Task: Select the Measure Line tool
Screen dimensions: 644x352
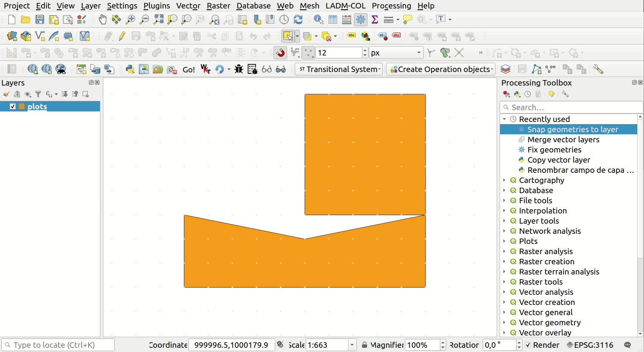Action: pos(388,19)
